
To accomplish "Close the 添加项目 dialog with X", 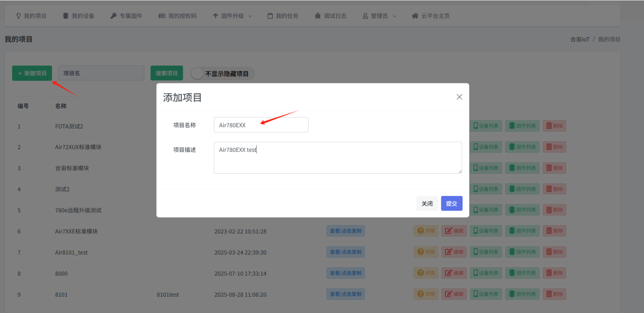I will pos(459,97).
